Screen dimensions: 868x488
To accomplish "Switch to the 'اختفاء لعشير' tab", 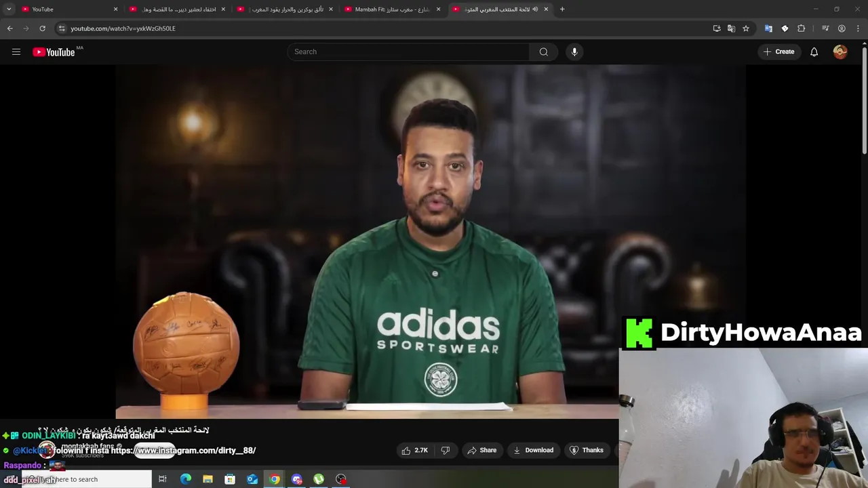I will (177, 9).
